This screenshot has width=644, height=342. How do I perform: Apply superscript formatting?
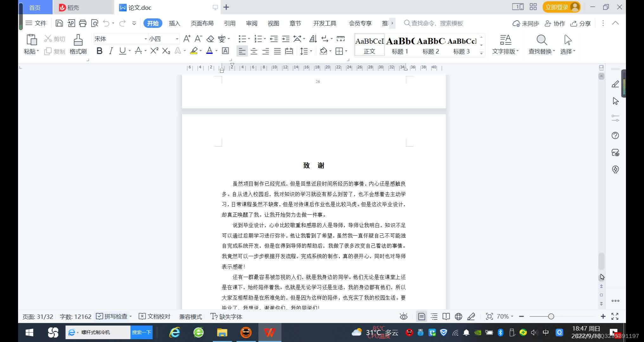tap(154, 51)
